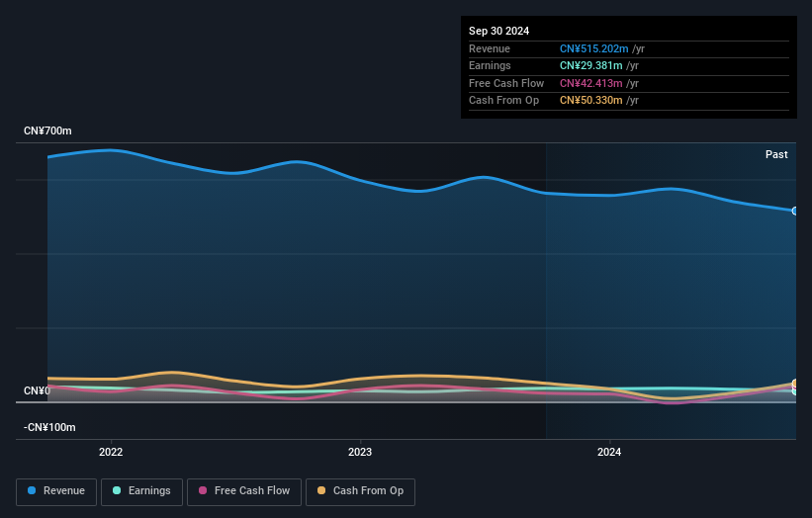Select the Revenue endpoint marker on chart
This screenshot has width=812, height=518.
(795, 212)
